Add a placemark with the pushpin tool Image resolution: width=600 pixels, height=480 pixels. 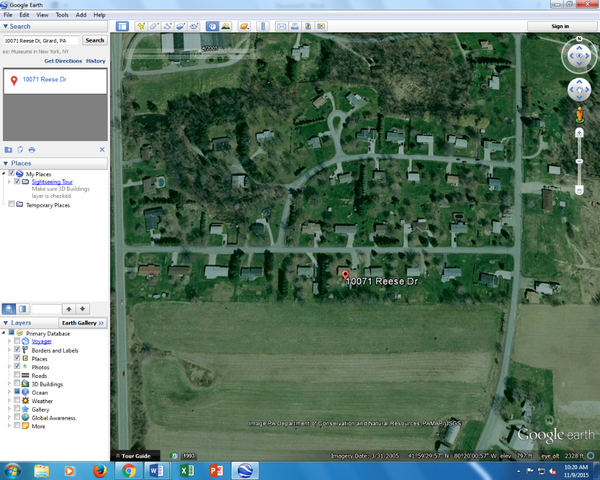point(141,26)
